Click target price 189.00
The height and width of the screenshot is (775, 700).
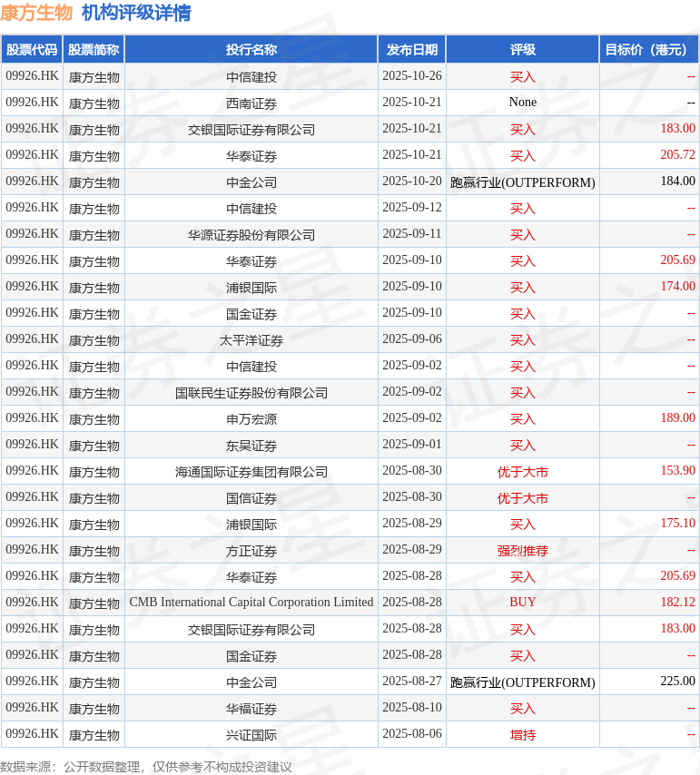tap(677, 418)
